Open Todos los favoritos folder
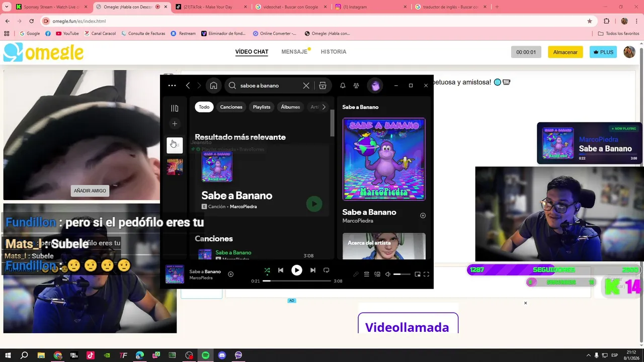644x362 pixels. [618, 33]
